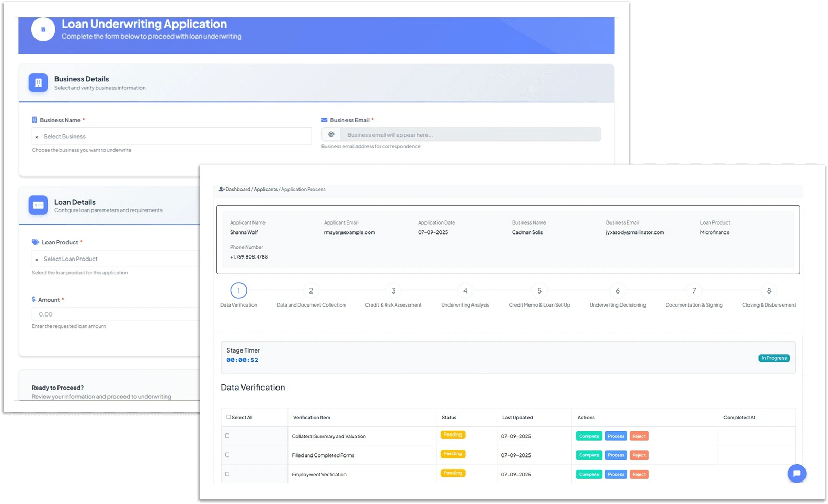Check the Filled and Completed Forms row checkbox

[227, 455]
